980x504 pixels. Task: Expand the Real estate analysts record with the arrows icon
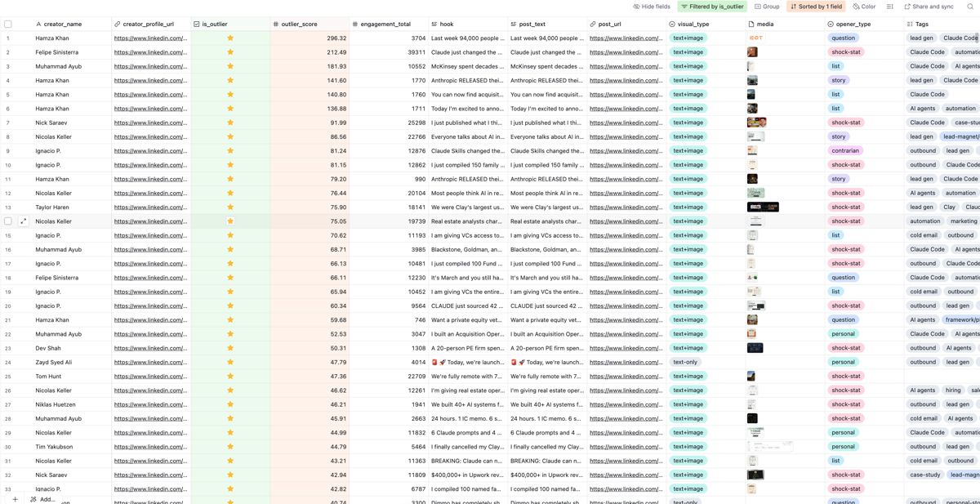pos(23,221)
